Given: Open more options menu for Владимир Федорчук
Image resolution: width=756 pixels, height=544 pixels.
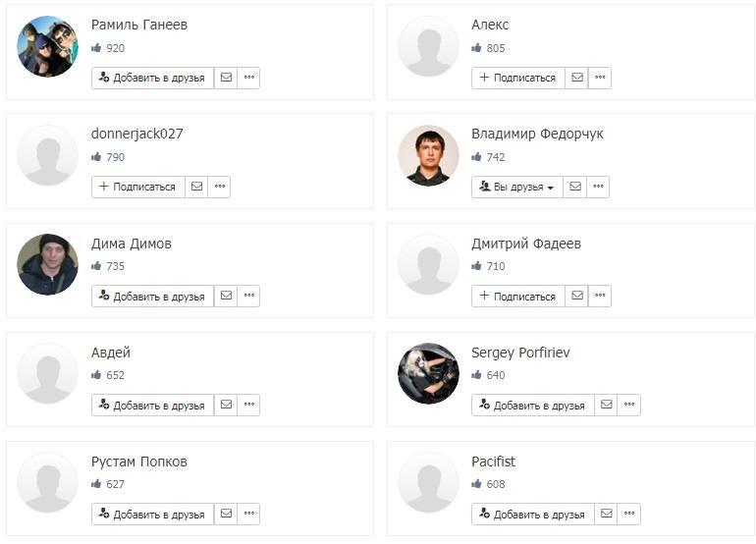Looking at the screenshot, I should tap(598, 187).
